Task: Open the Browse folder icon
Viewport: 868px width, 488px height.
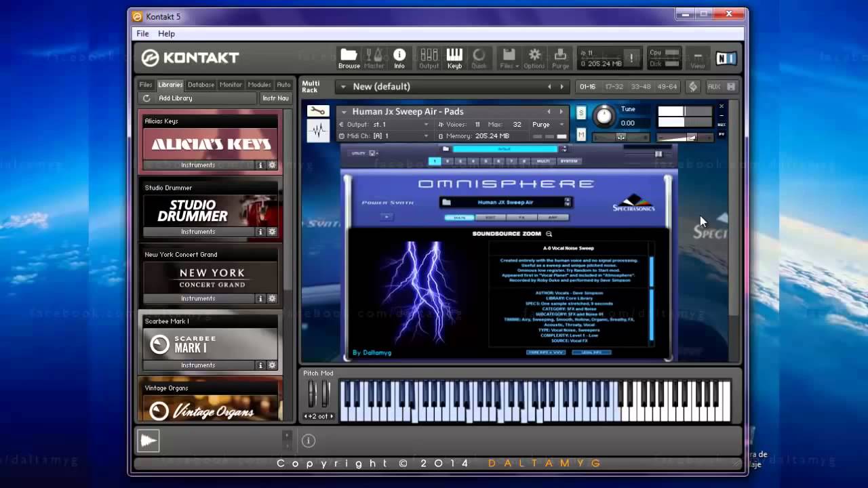Action: [349, 58]
